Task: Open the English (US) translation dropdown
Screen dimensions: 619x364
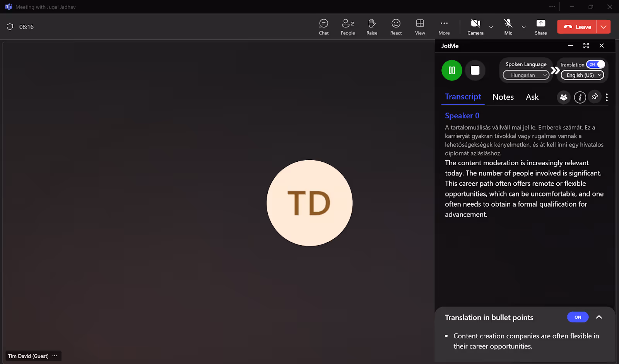Action: tap(582, 75)
